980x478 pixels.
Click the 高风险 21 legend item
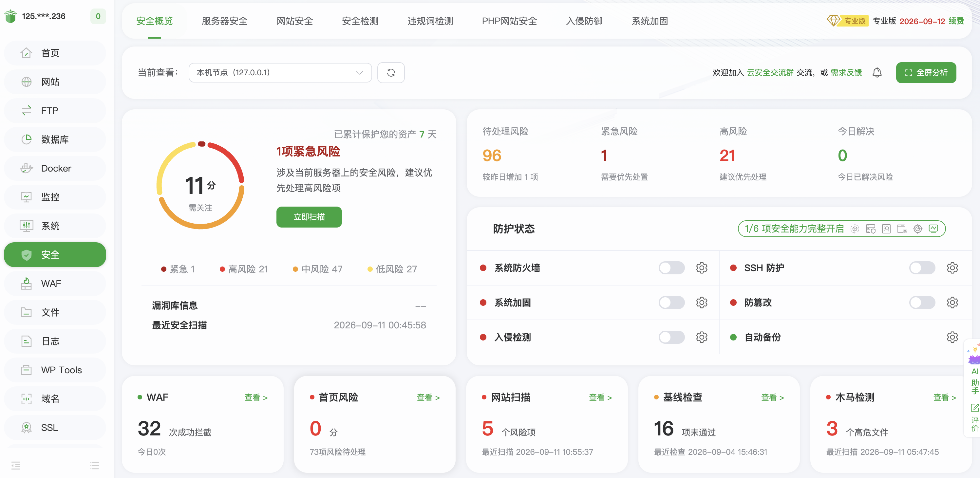click(x=244, y=269)
